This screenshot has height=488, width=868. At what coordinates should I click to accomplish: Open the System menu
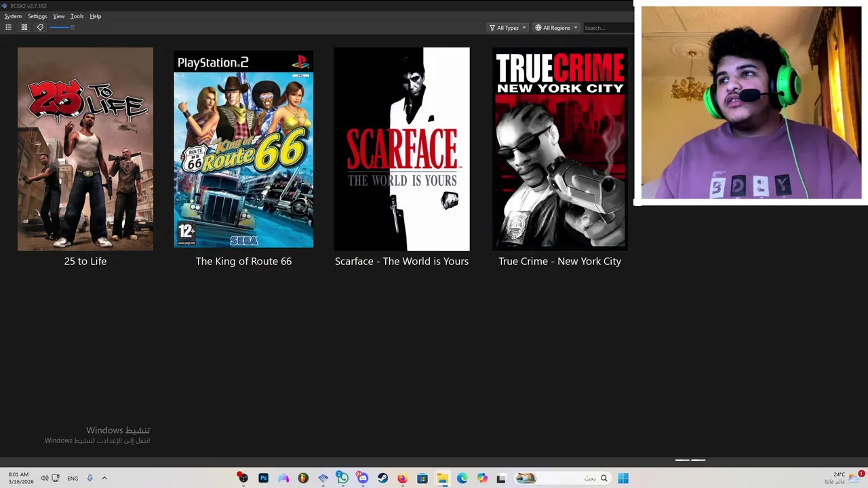click(13, 16)
